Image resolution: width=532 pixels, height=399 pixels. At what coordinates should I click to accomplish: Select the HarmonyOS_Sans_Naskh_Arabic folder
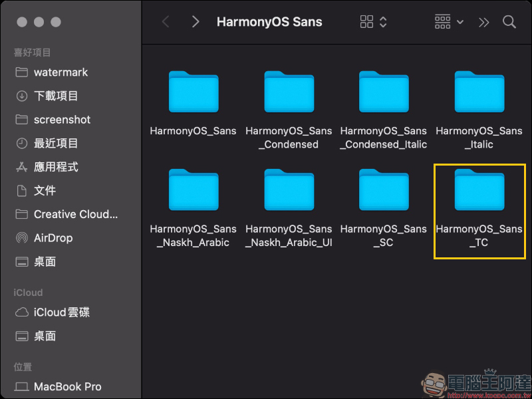point(193,191)
